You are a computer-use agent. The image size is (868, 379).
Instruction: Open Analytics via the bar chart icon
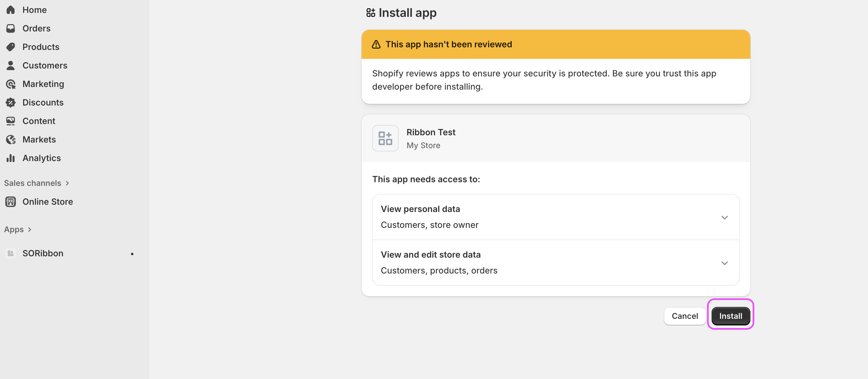(x=11, y=158)
